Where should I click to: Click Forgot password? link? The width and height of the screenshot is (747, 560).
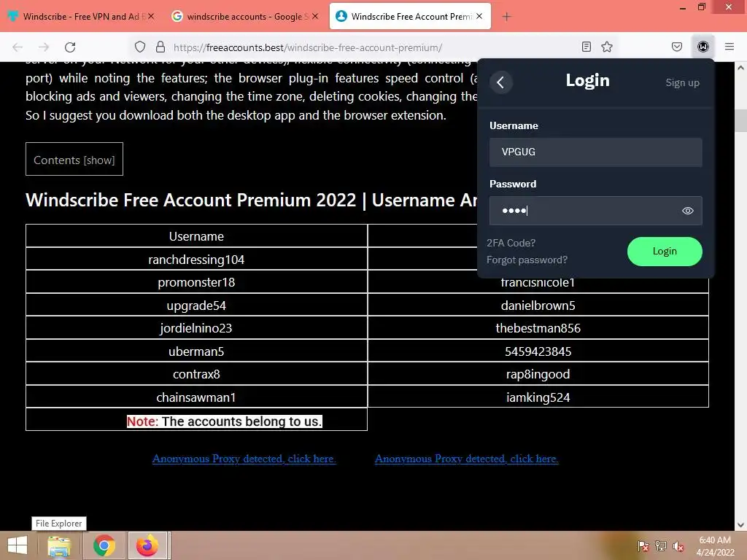[x=527, y=260]
